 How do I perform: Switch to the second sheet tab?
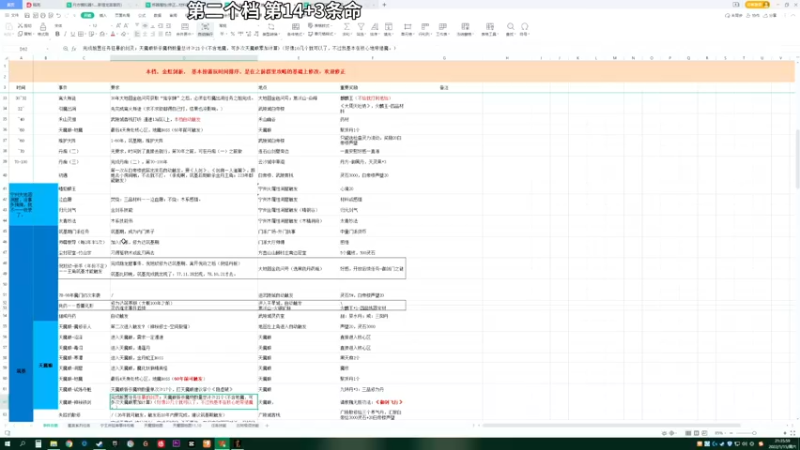tap(79, 426)
